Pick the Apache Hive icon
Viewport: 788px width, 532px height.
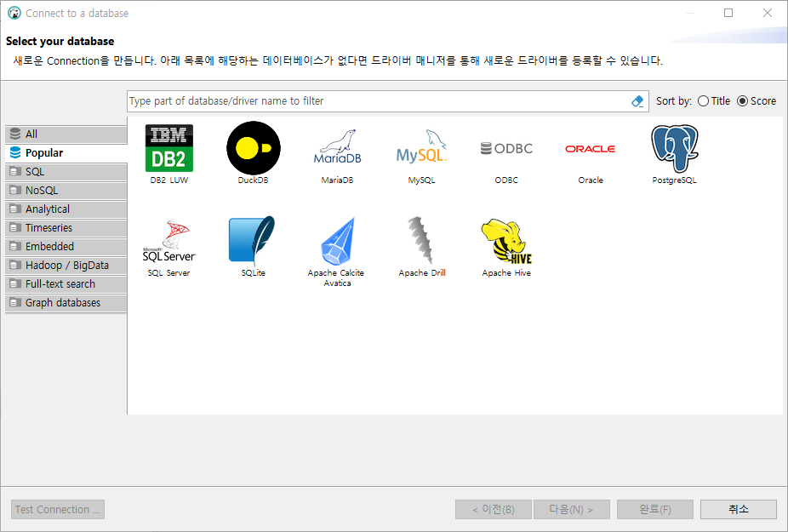(x=506, y=241)
